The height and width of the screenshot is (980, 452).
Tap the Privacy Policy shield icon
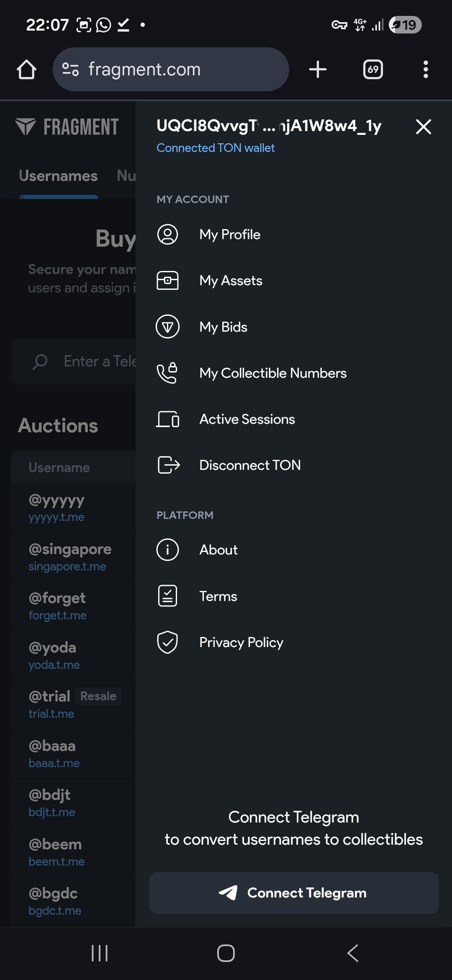point(167,642)
